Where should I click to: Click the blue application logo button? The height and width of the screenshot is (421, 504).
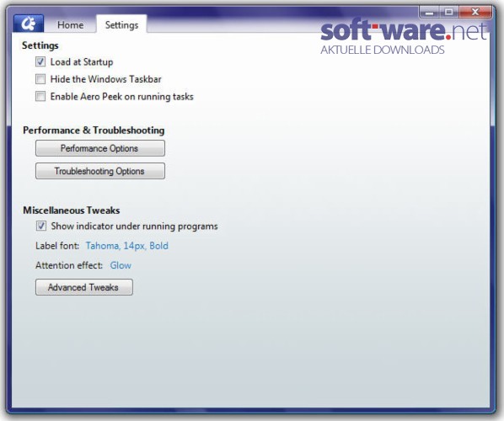click(29, 24)
